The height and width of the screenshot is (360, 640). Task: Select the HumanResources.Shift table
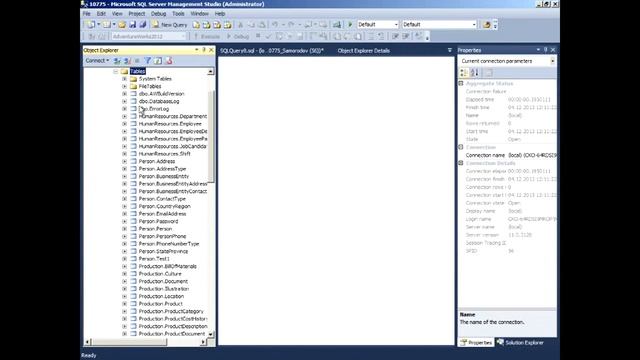pos(164,153)
